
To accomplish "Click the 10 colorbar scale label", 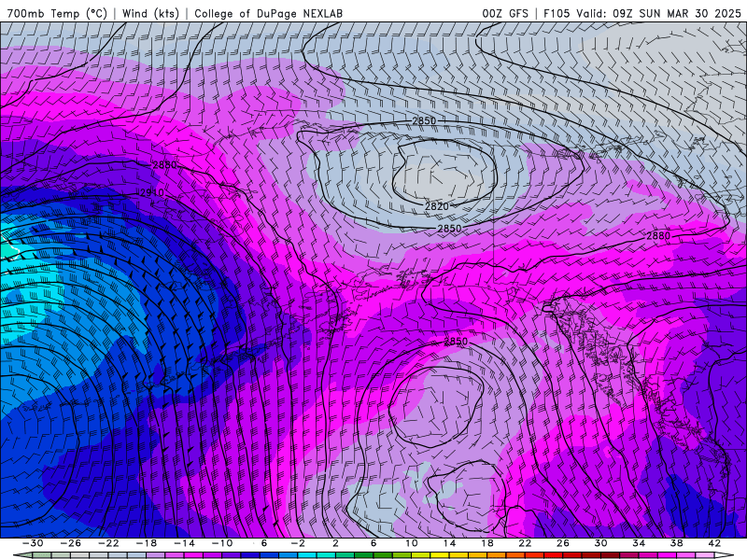I will tap(411, 543).
